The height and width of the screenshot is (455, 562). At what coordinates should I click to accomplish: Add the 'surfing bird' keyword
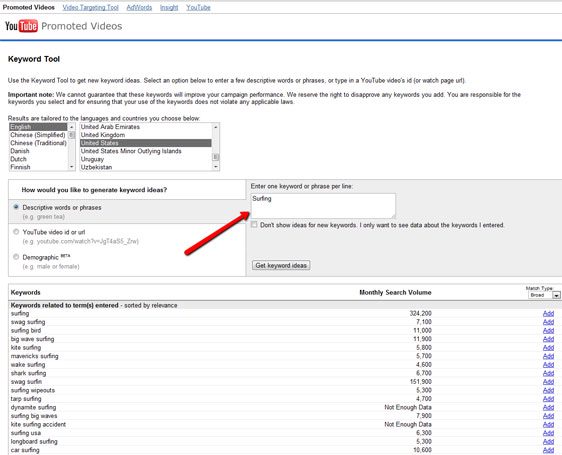pos(548,331)
